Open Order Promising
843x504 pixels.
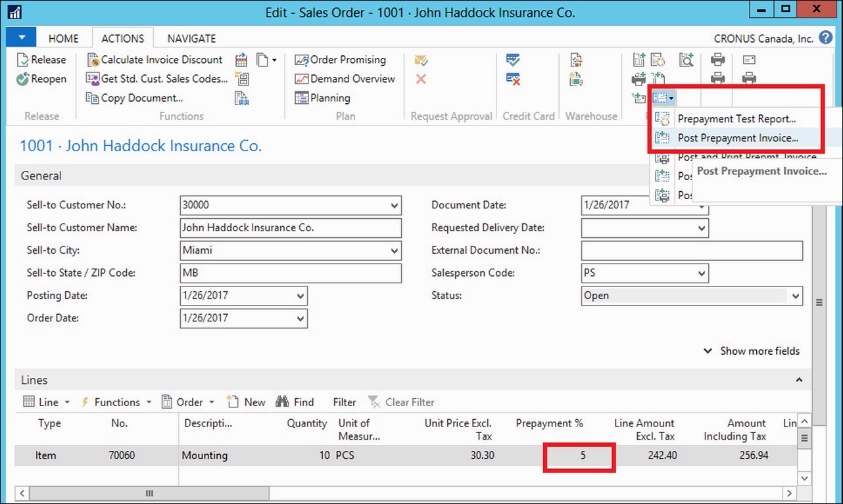tap(341, 60)
